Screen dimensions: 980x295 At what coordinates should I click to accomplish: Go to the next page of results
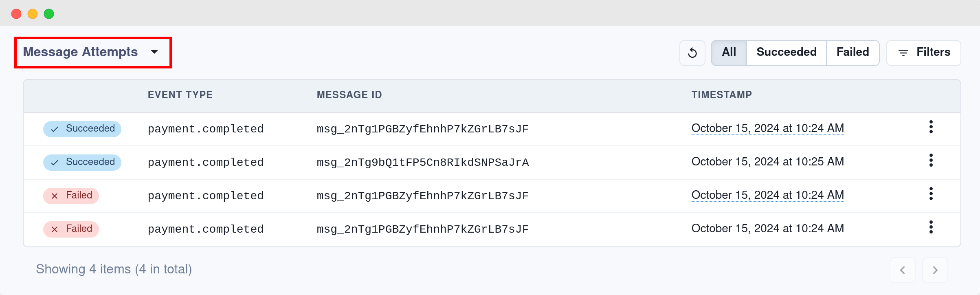click(x=935, y=270)
